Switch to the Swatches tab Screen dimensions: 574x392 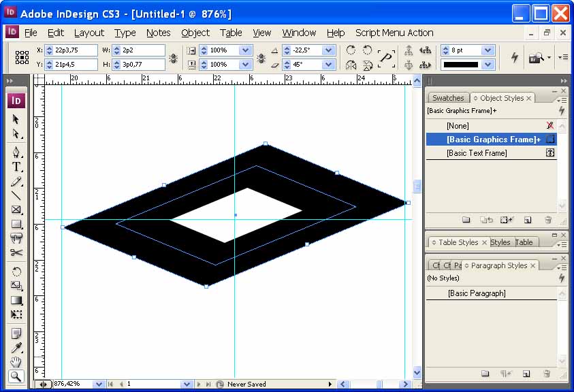pyautogui.click(x=448, y=98)
